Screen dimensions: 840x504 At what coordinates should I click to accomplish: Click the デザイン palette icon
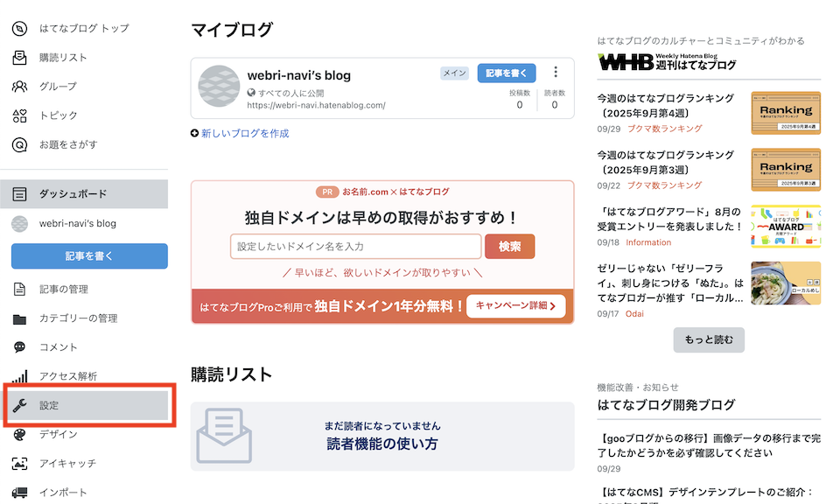(x=19, y=435)
